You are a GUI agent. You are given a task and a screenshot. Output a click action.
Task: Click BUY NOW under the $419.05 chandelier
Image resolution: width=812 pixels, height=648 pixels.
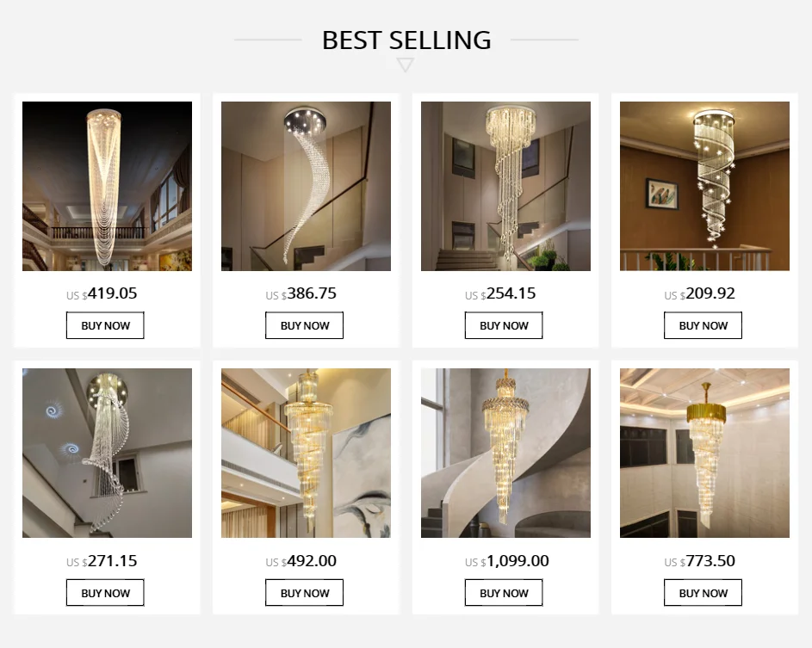point(105,325)
